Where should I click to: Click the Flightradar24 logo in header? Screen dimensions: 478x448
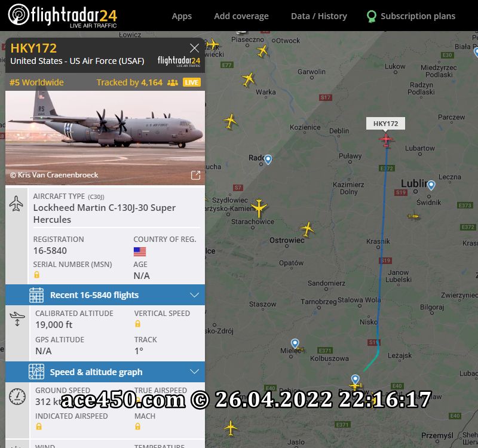point(63,16)
